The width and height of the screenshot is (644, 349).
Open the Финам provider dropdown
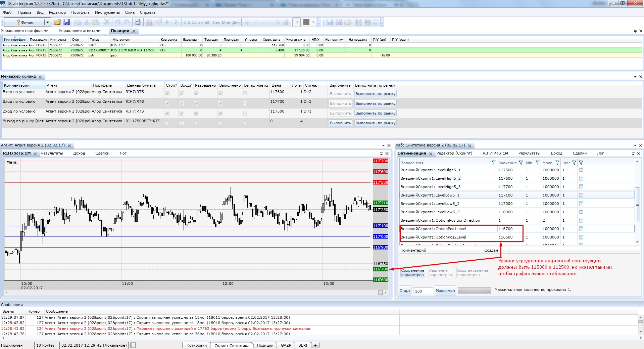(x=47, y=22)
